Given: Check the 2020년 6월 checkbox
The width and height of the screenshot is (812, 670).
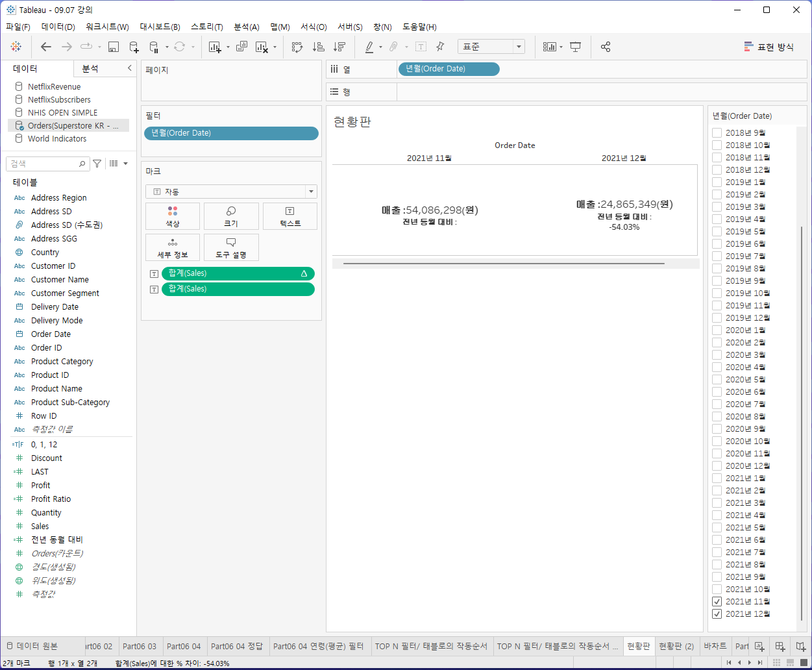Looking at the screenshot, I should coord(717,391).
